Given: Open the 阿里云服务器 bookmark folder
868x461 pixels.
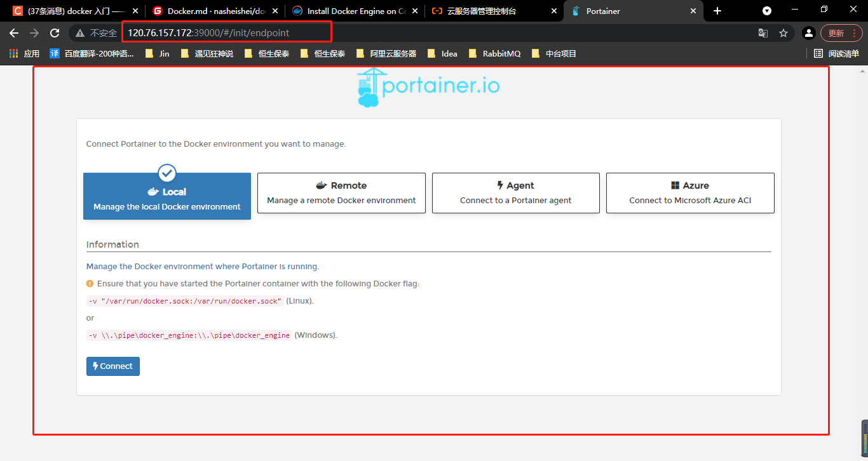Looking at the screenshot, I should point(386,54).
